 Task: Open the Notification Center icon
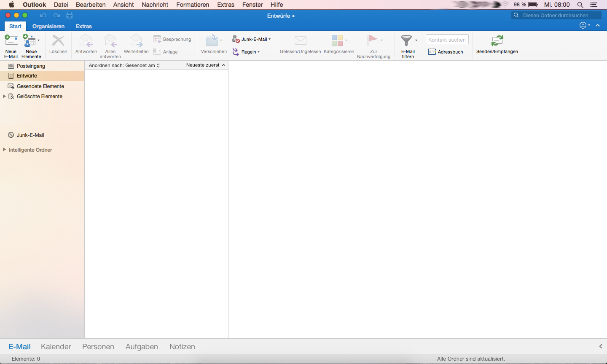(x=594, y=5)
